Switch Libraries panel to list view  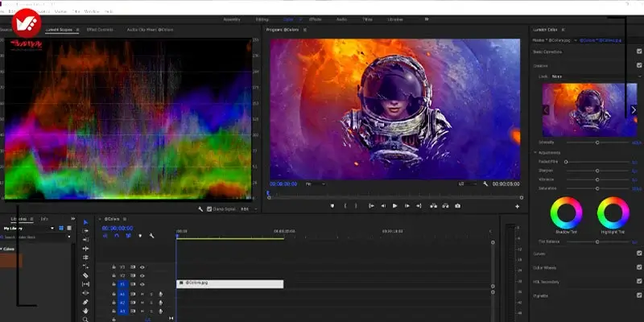[x=69, y=228]
